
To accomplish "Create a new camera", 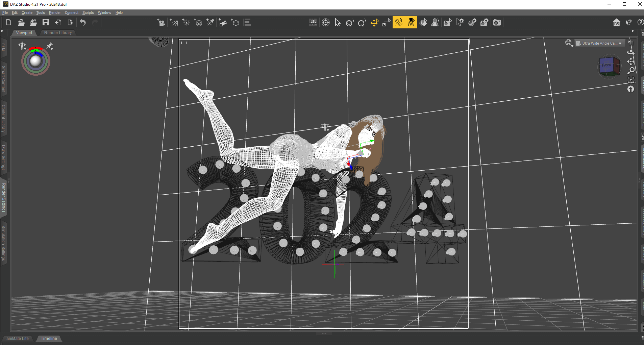I will click(161, 23).
